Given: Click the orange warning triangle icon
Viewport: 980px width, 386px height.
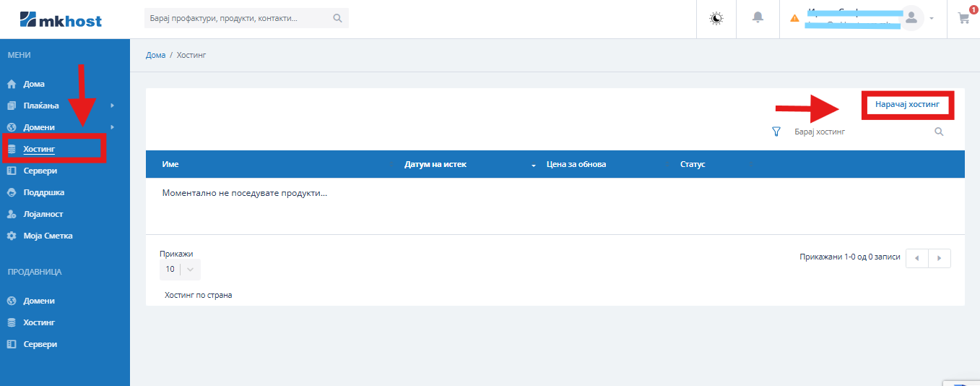Looking at the screenshot, I should (795, 18).
